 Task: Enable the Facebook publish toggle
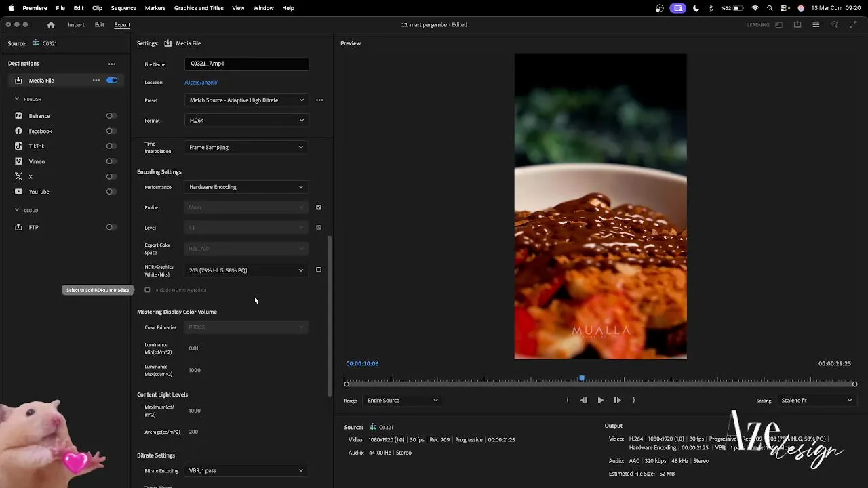pyautogui.click(x=111, y=131)
